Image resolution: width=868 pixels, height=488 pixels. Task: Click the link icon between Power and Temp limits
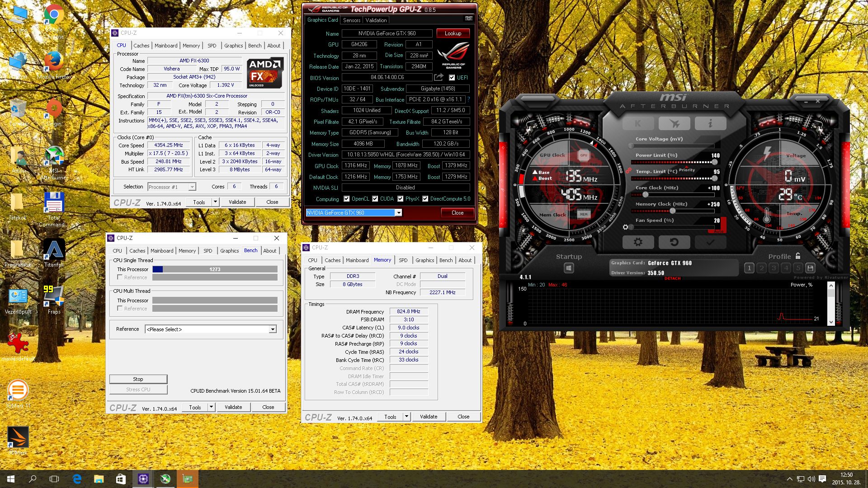pyautogui.click(x=628, y=170)
